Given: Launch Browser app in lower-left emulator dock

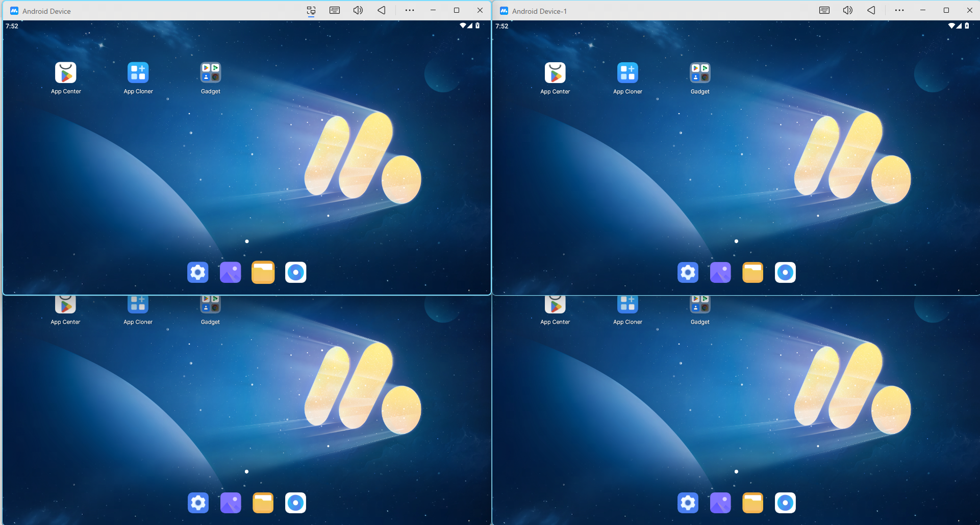Looking at the screenshot, I should point(296,503).
